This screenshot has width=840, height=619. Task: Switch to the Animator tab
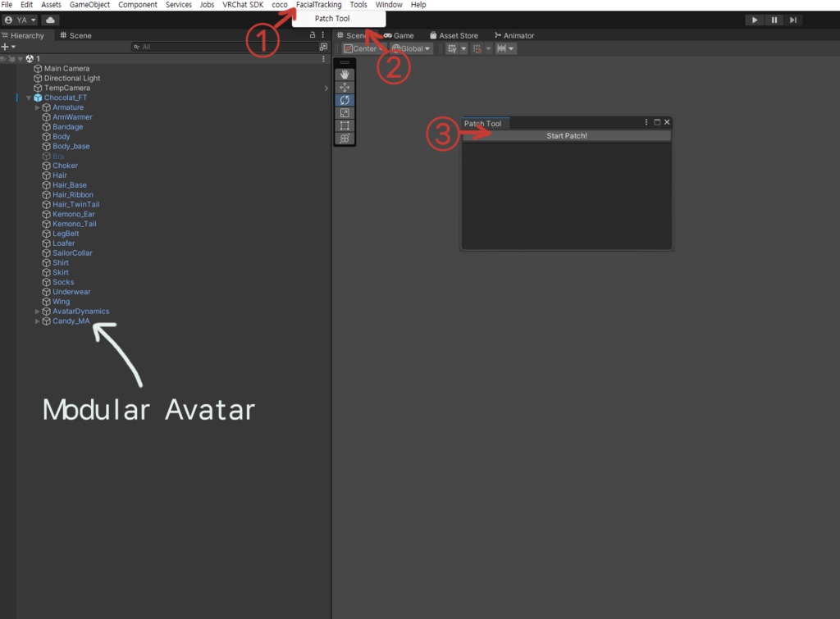514,35
